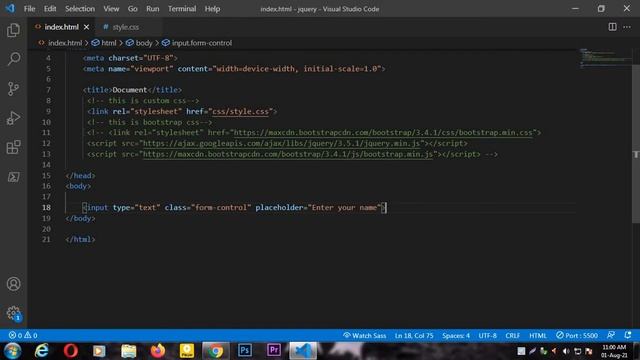This screenshot has height=360, width=640.
Task: Open Firefox from taskbar
Action: [158, 351]
